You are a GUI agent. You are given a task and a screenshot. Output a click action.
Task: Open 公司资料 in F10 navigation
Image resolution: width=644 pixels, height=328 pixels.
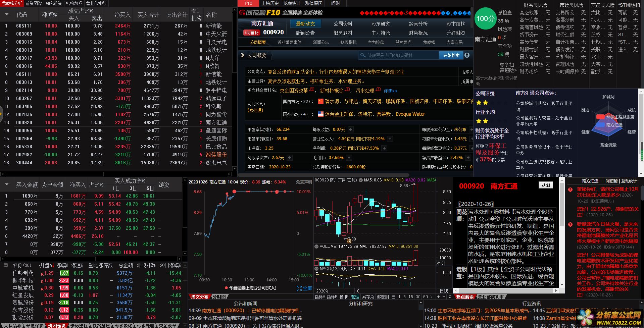pyautogui.click(x=343, y=24)
